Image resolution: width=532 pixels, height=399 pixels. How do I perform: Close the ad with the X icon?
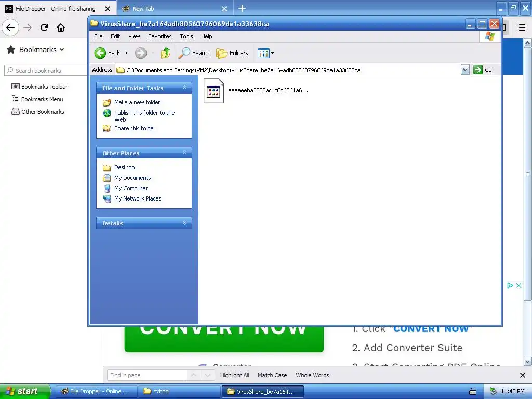pyautogui.click(x=519, y=285)
